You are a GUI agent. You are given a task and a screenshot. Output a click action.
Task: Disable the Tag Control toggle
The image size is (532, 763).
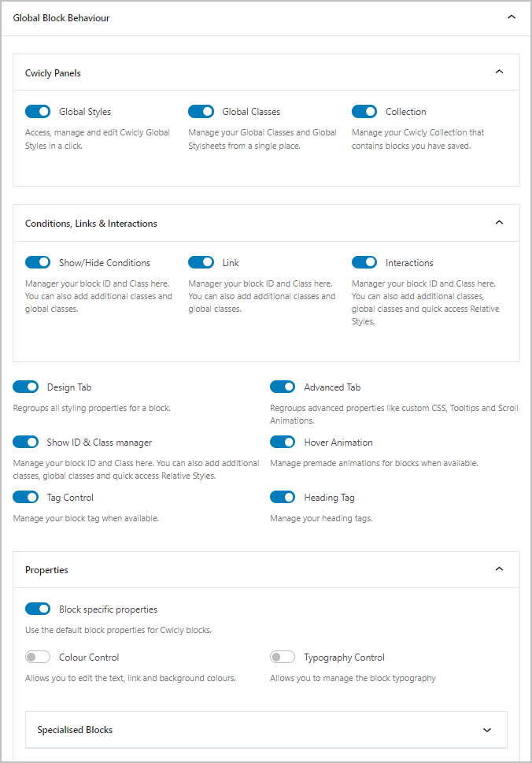click(25, 497)
